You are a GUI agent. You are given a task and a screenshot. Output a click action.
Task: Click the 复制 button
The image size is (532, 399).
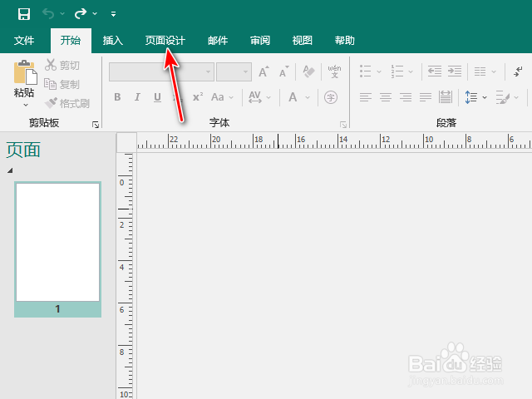click(62, 84)
